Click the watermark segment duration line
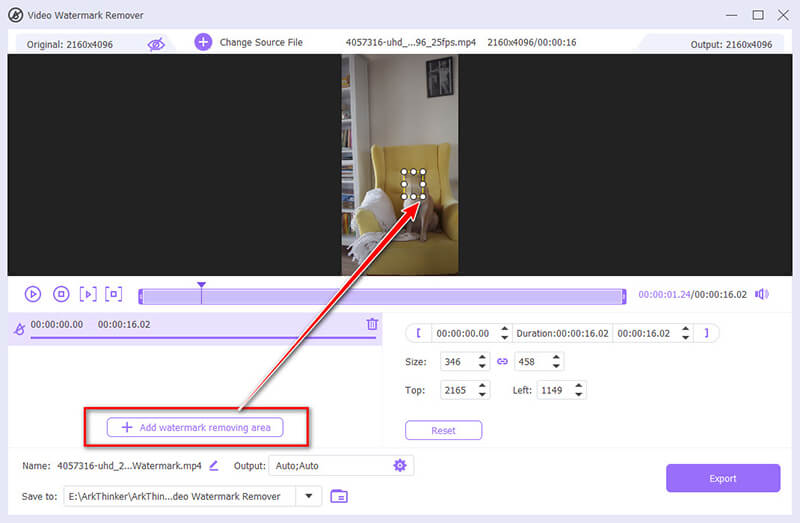 tap(203, 338)
